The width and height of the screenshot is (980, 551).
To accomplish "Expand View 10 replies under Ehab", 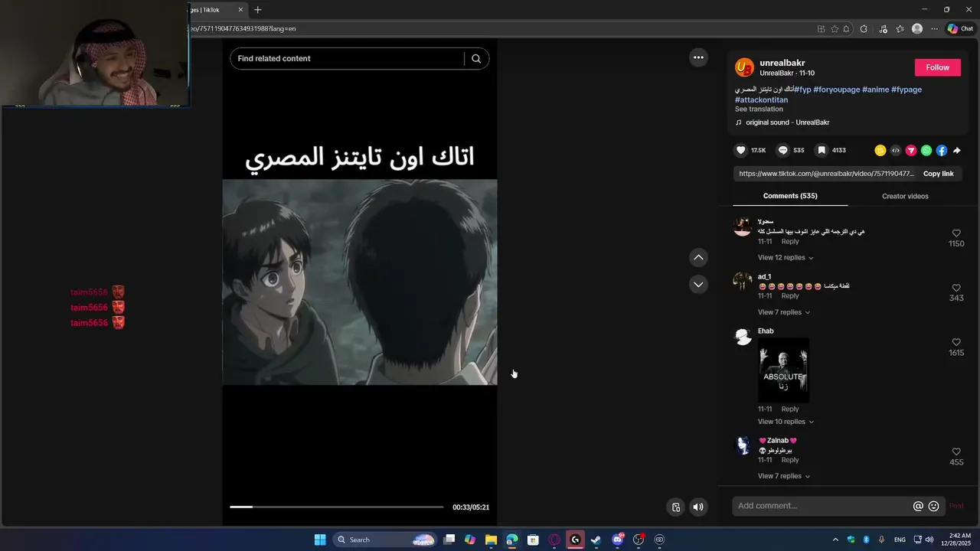I will 786,422.
